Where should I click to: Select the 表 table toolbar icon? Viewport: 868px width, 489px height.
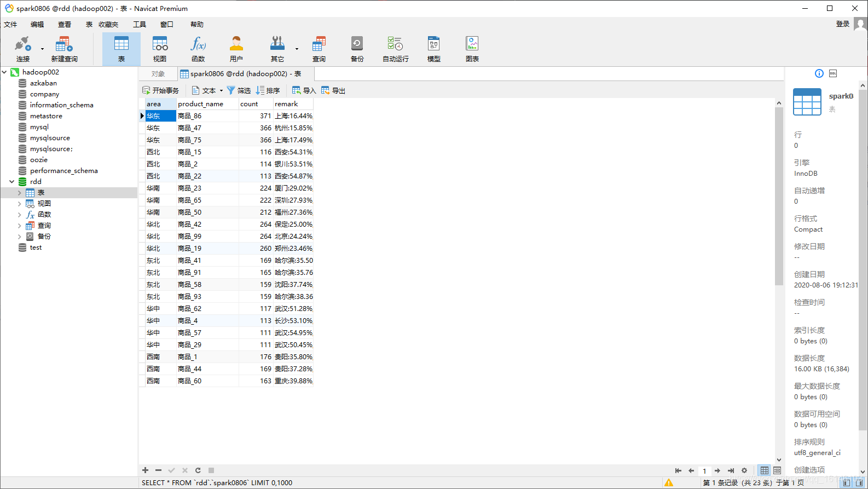121,49
